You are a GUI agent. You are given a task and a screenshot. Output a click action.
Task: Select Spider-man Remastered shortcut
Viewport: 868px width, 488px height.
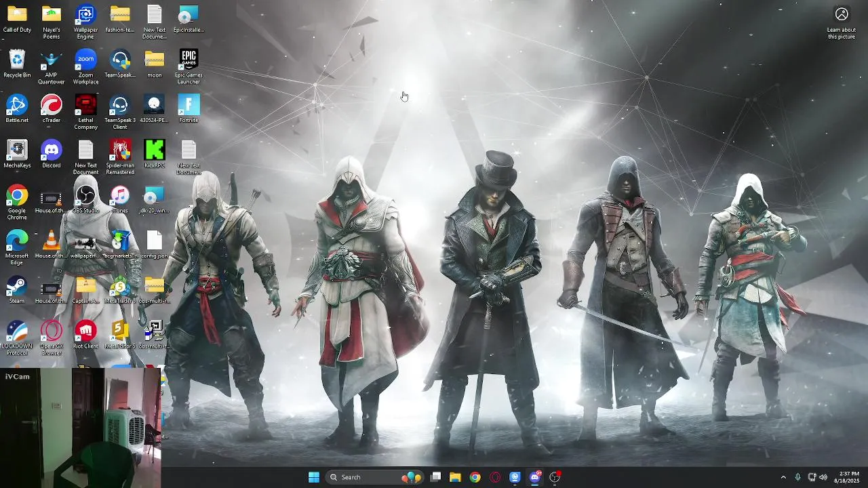pyautogui.click(x=120, y=158)
